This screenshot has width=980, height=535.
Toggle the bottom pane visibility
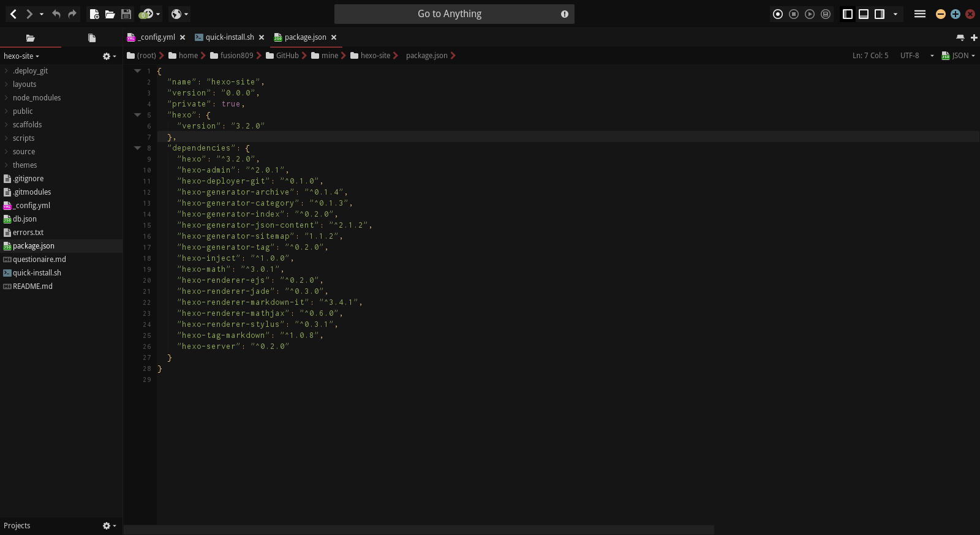tap(864, 13)
